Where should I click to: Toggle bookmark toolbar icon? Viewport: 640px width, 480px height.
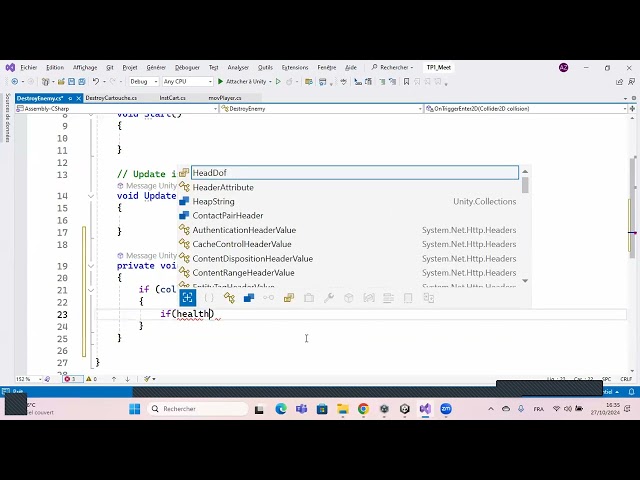(406, 82)
